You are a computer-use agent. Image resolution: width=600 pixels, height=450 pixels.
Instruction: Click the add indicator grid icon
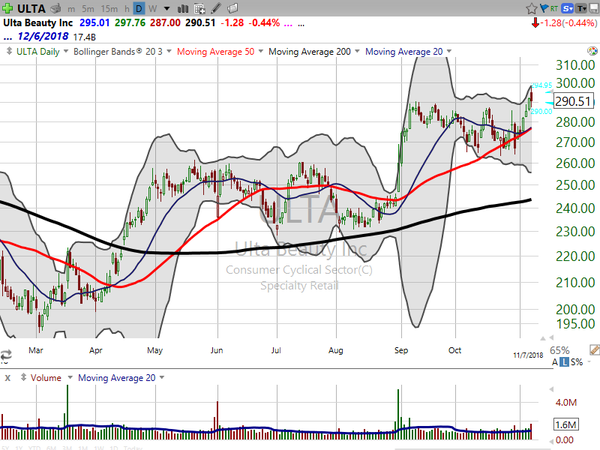(x=199, y=8)
